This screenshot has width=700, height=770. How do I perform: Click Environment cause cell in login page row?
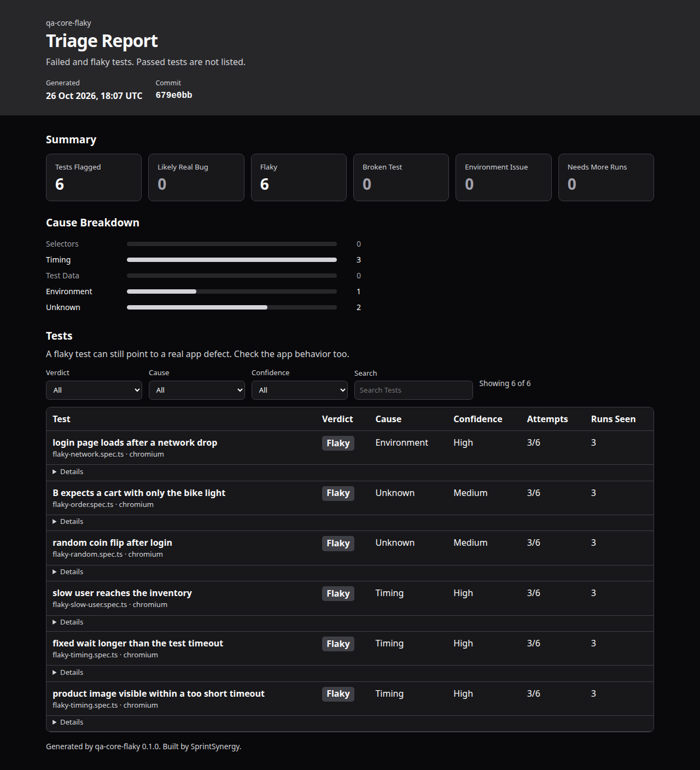coord(402,442)
